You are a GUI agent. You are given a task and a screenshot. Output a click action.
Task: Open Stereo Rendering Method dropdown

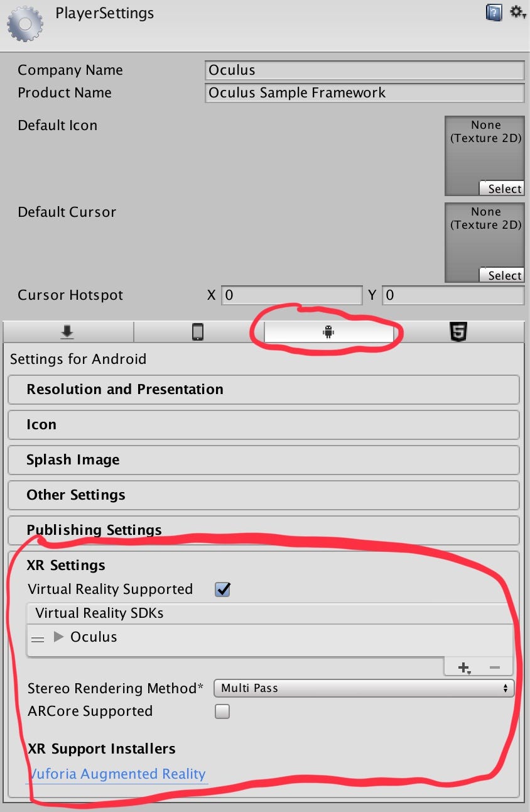[x=364, y=688]
